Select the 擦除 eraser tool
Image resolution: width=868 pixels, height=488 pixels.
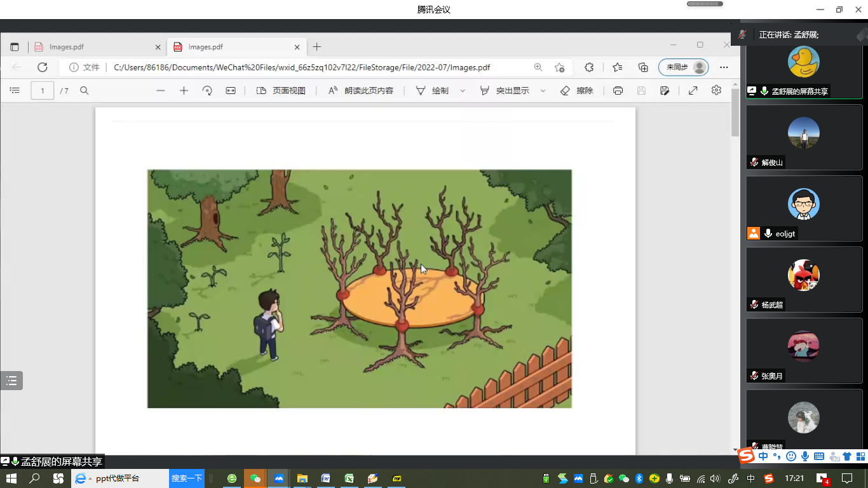[577, 91]
